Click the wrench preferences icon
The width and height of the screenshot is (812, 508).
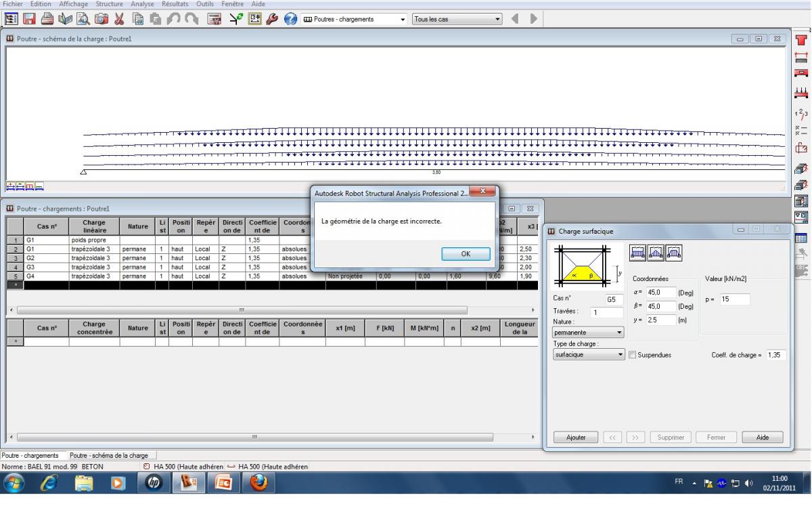click(273, 20)
